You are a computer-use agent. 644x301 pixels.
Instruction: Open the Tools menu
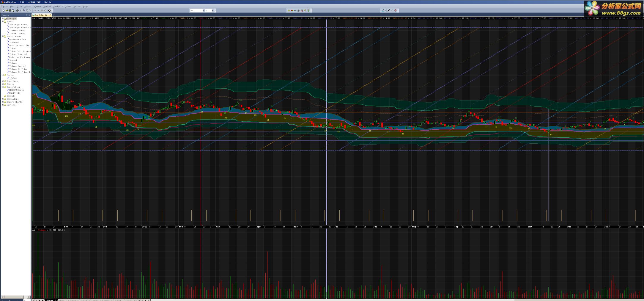68,6
